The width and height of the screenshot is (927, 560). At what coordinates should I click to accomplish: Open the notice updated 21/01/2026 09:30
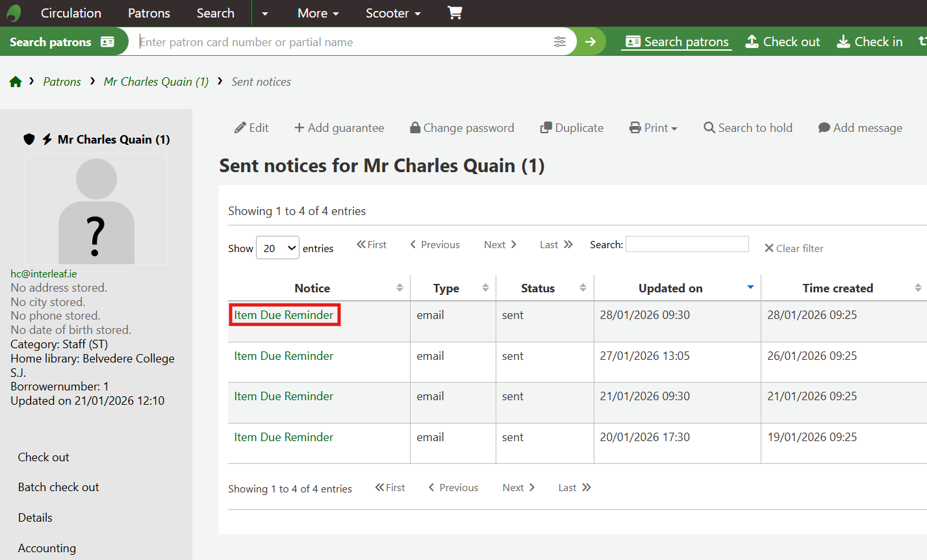click(x=284, y=396)
